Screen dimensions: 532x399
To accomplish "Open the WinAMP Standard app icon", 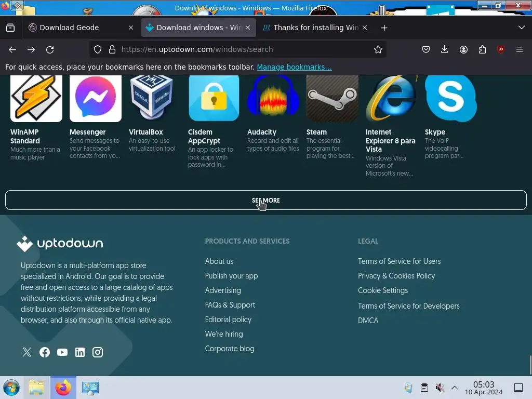I will [36, 98].
